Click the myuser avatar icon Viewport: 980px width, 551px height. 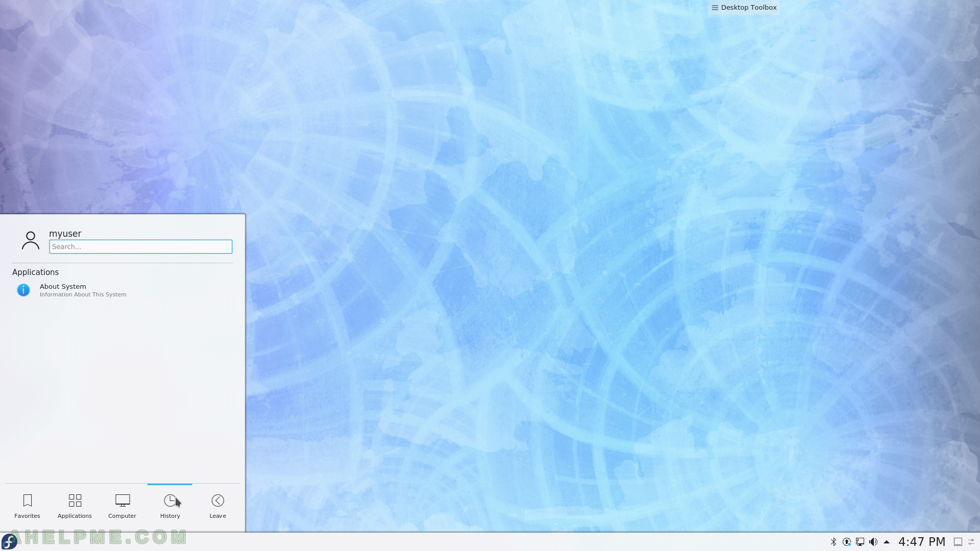(x=31, y=240)
